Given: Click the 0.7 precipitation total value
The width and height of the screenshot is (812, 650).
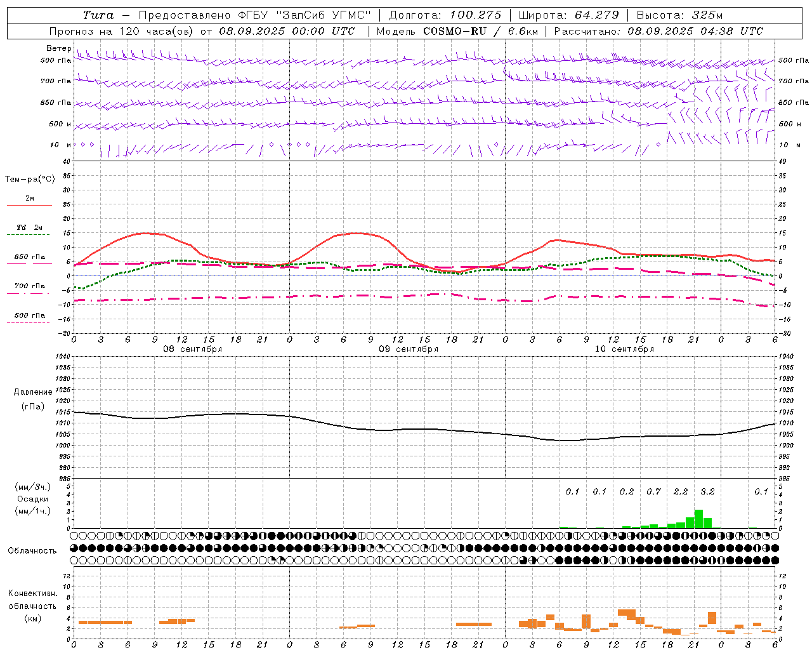Looking at the screenshot, I should tap(653, 492).
